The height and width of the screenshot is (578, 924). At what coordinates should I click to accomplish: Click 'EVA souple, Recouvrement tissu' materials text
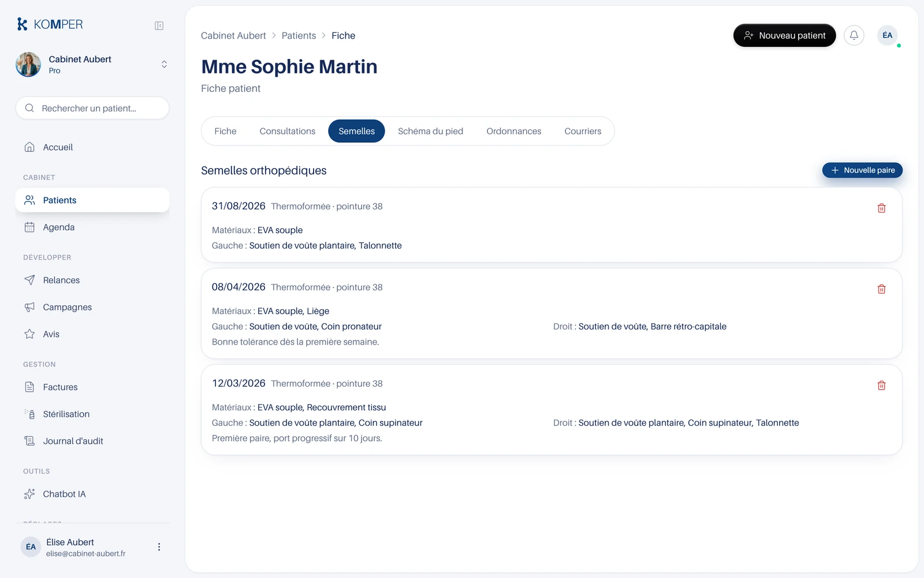pyautogui.click(x=322, y=407)
